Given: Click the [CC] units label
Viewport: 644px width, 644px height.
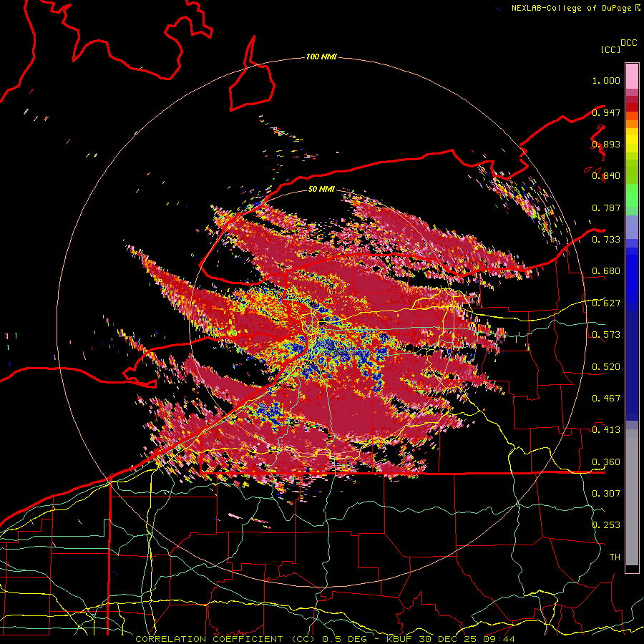Looking at the screenshot, I should pos(610,49).
